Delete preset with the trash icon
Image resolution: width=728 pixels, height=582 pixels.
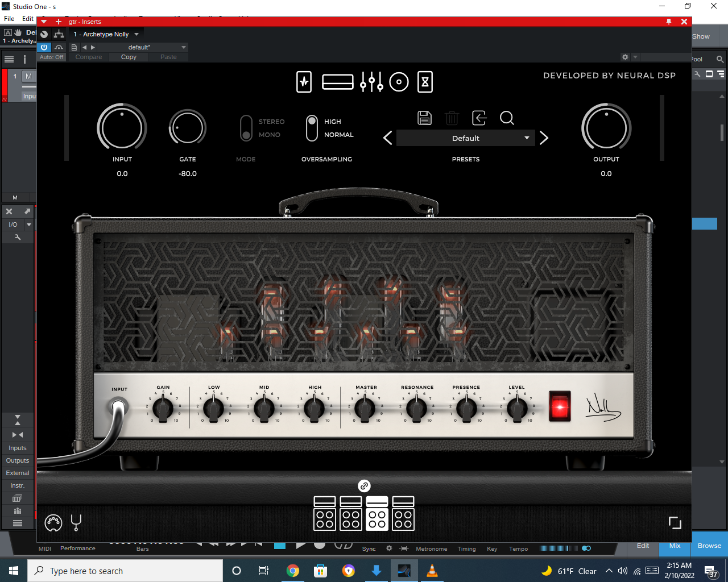(452, 118)
